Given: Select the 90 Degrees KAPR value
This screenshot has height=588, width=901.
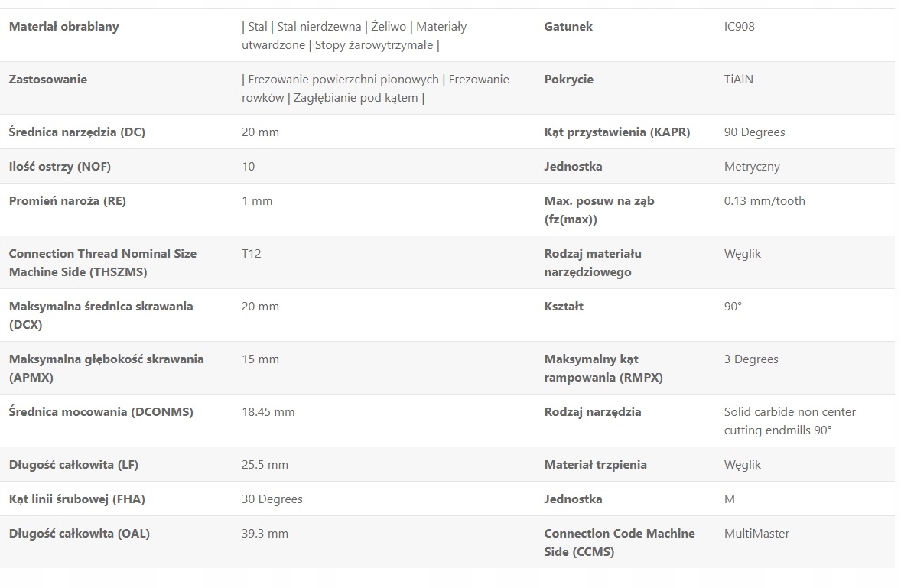Looking at the screenshot, I should pyautogui.click(x=754, y=132).
